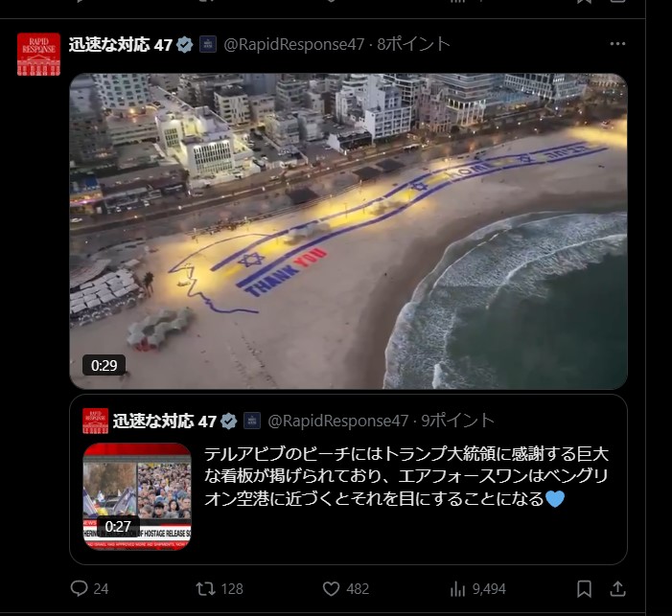The height and width of the screenshot is (616, 672).
Task: Click the blue verified badge in main post
Action: (185, 45)
